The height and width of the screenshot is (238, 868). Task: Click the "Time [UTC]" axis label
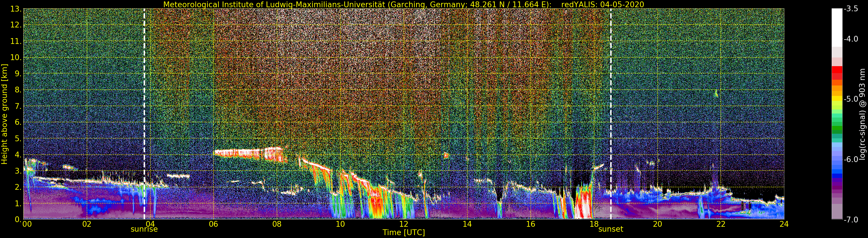point(404,233)
